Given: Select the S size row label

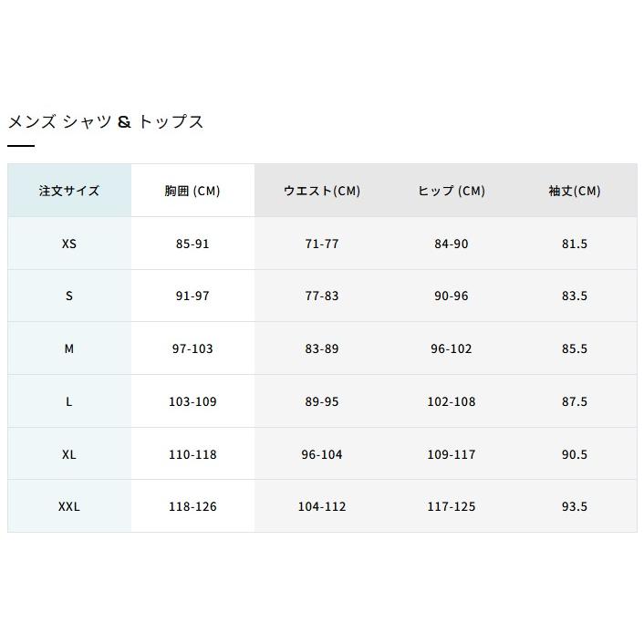Looking at the screenshot, I should (x=69, y=296).
